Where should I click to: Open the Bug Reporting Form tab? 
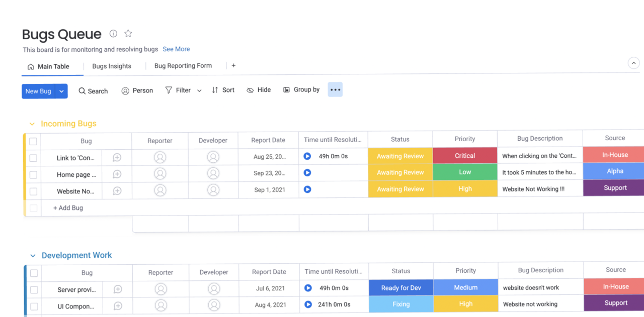pos(183,66)
